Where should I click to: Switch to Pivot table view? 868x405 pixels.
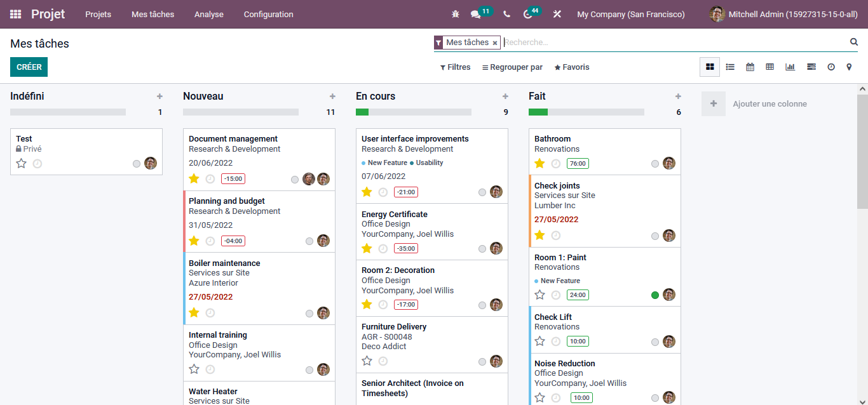(770, 67)
